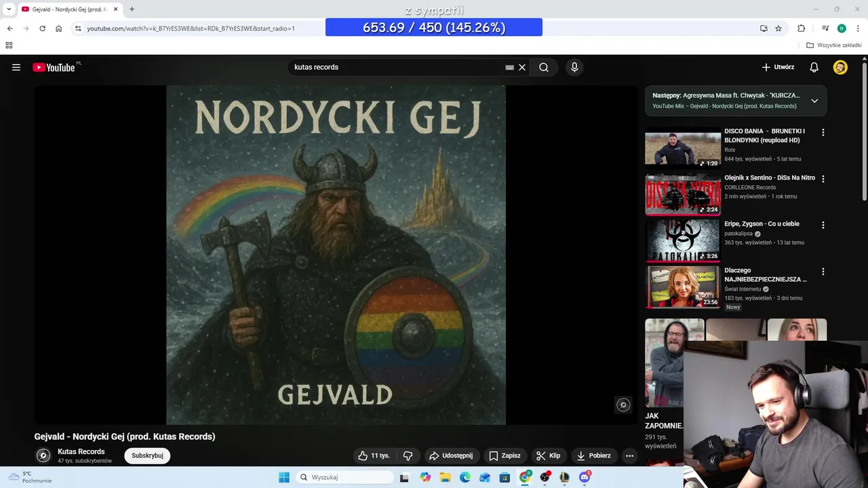Open Discord from the taskbar

pyautogui.click(x=585, y=477)
